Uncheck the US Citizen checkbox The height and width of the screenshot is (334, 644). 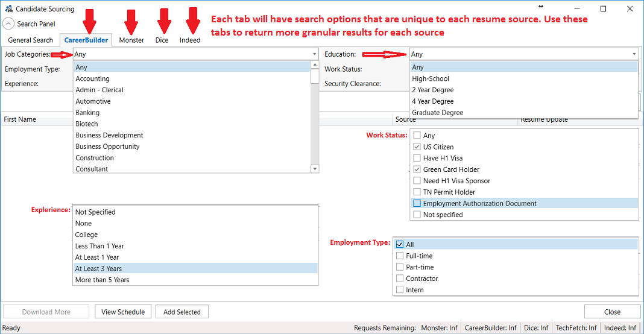pos(417,147)
